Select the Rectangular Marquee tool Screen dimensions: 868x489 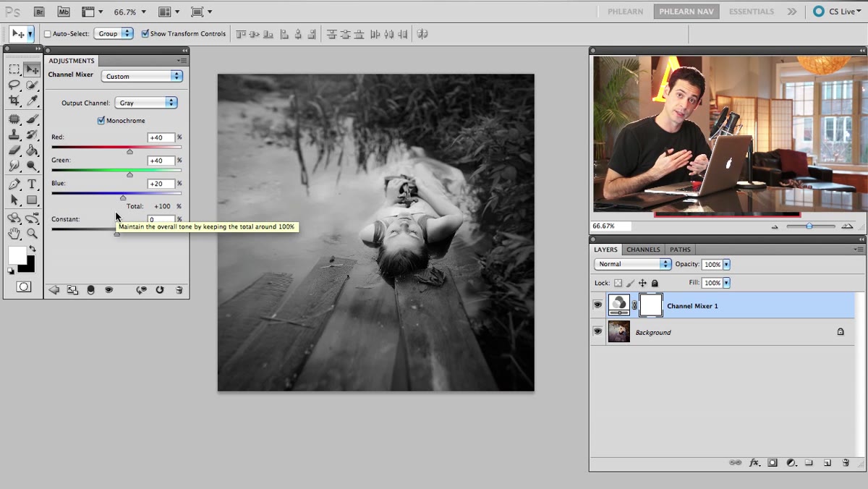click(14, 69)
